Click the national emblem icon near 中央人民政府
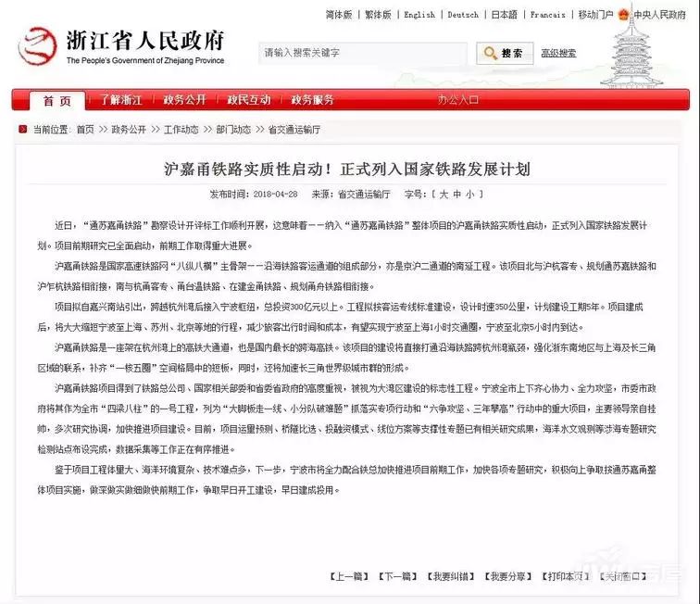This screenshot has width=700, height=604. [624, 14]
